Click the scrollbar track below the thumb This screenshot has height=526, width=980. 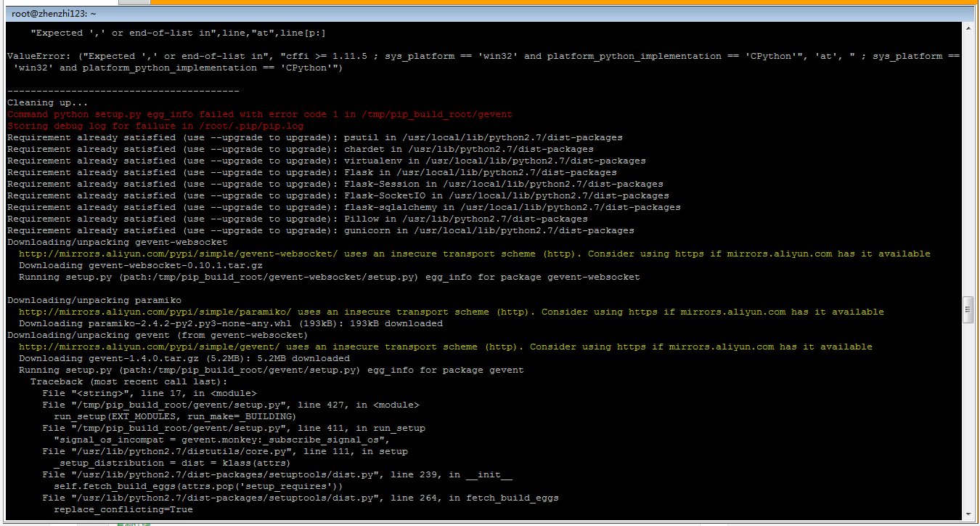click(x=968, y=415)
